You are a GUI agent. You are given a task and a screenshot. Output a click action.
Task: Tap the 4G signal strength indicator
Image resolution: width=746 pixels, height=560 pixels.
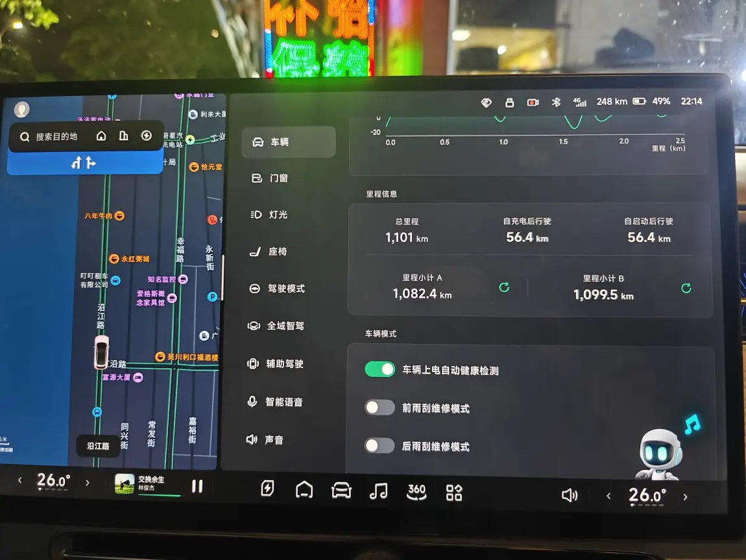click(x=579, y=102)
